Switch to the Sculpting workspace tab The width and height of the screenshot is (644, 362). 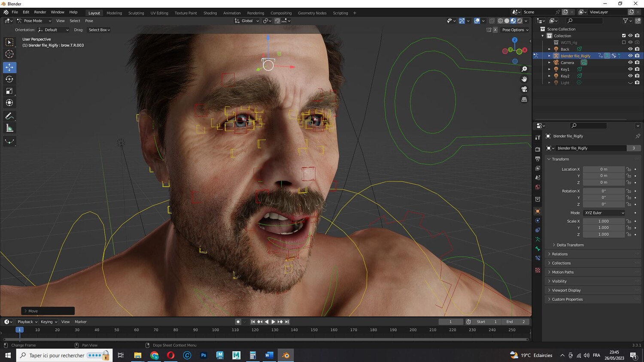(136, 13)
